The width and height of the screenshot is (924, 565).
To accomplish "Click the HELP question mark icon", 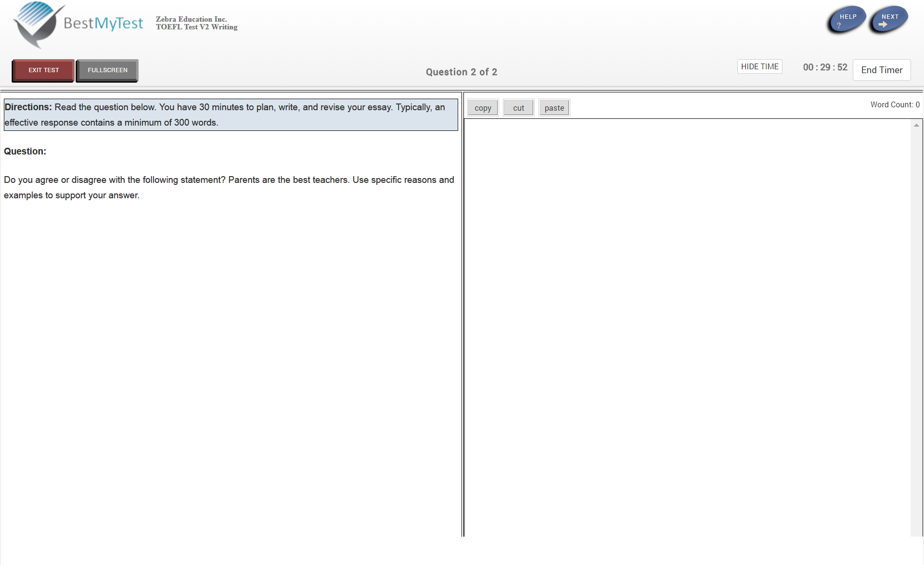I will point(839,26).
